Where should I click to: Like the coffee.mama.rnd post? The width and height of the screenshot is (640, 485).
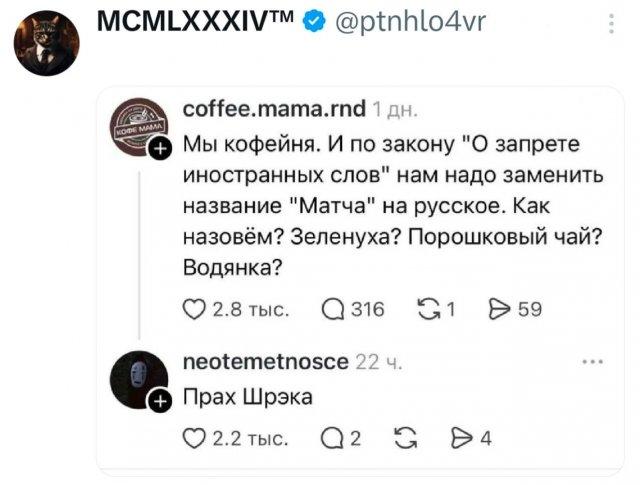pyautogui.click(x=195, y=309)
